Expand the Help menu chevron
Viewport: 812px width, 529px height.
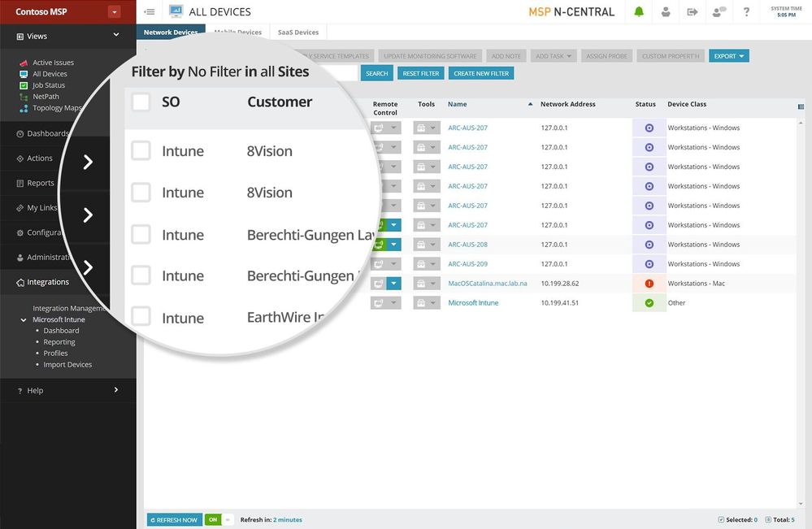click(116, 390)
